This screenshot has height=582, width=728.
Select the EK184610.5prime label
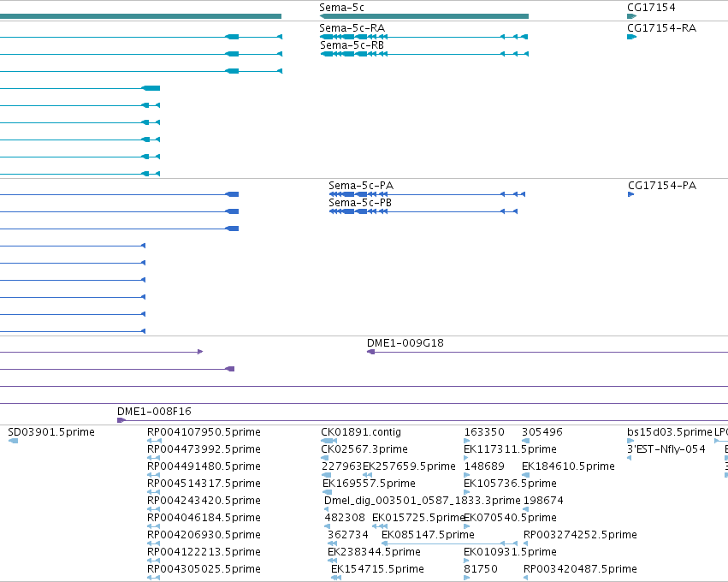coord(568,466)
